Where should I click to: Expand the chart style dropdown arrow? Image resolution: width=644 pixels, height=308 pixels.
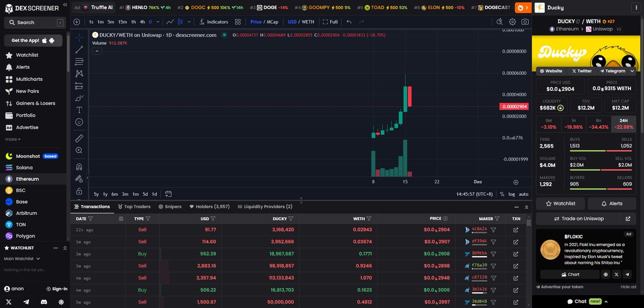[188, 22]
